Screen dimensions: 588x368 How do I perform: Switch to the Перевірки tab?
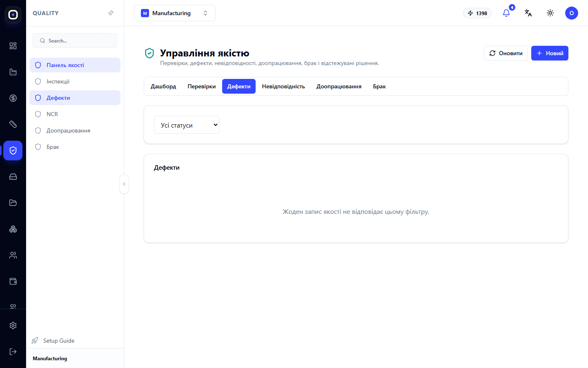pyautogui.click(x=202, y=86)
